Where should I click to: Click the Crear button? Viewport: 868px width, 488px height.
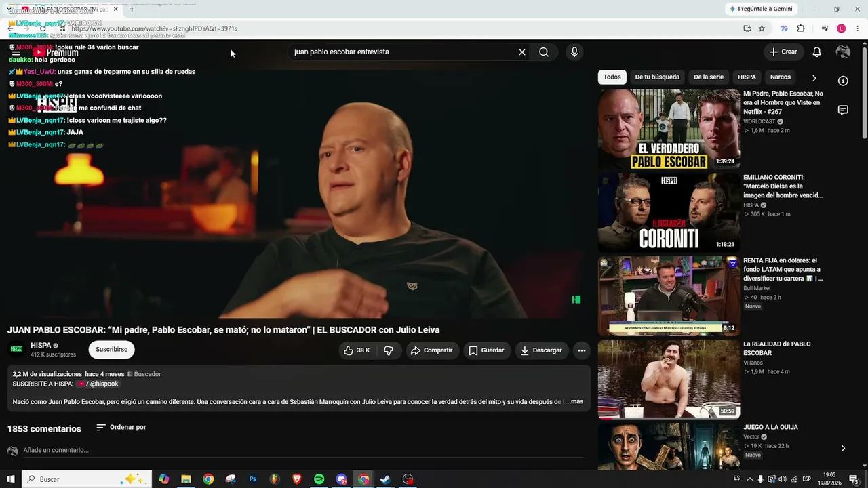[783, 52]
